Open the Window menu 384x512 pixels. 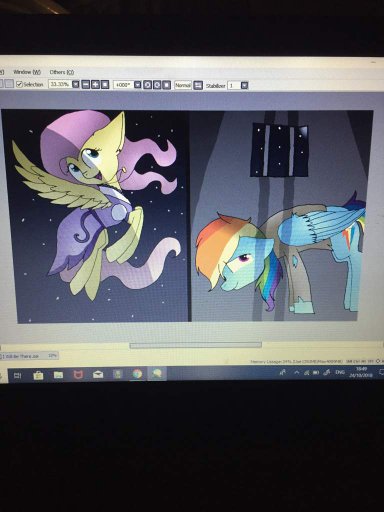27,72
